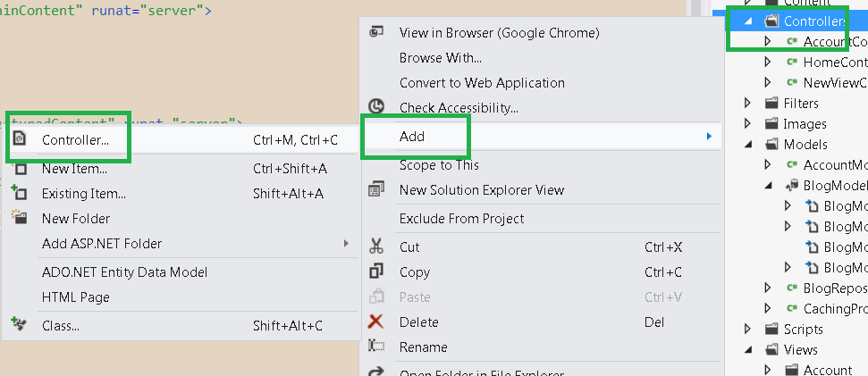Open the Add ASP.NET Folder submenu
This screenshot has width=868, height=376.
point(102,243)
